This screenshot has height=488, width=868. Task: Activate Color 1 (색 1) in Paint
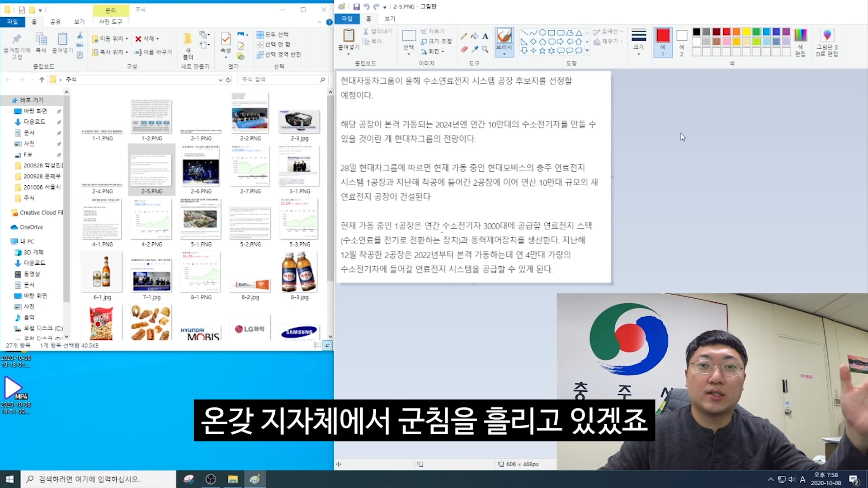coord(663,42)
